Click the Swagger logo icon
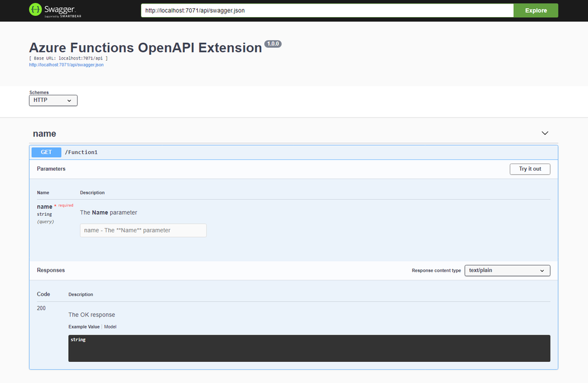This screenshot has width=588, height=383. [x=35, y=10]
